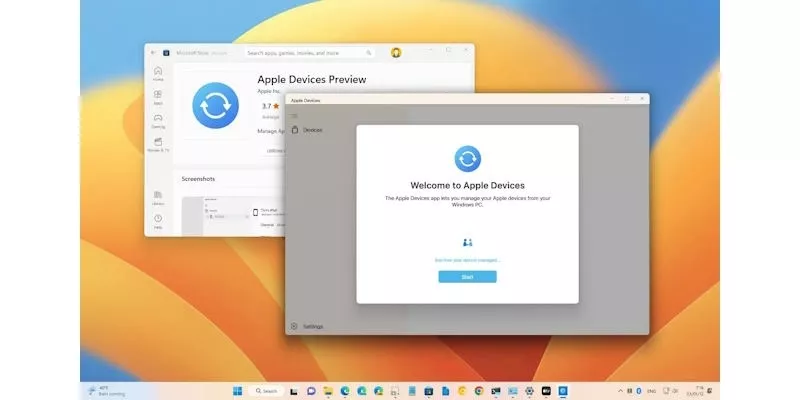The height and width of the screenshot is (400, 800).
Task: Maximize the Apple Devices window
Action: point(627,98)
